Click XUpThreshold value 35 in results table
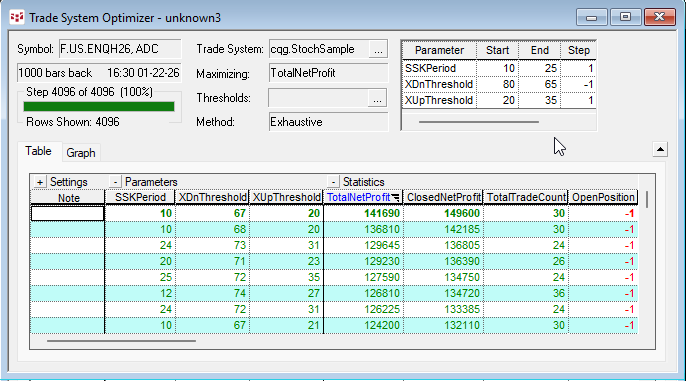Image resolution: width=686 pixels, height=381 pixels. pos(287,277)
